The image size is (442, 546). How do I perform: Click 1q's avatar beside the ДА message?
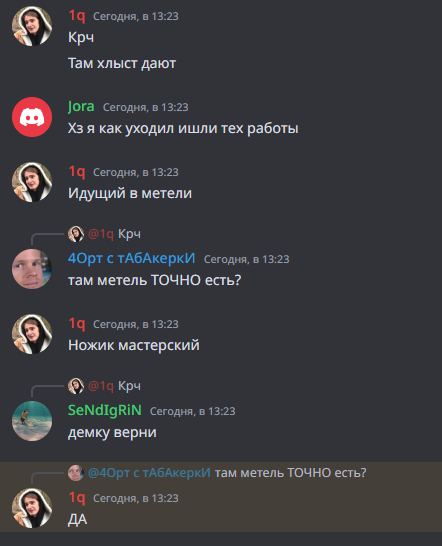pos(32,508)
